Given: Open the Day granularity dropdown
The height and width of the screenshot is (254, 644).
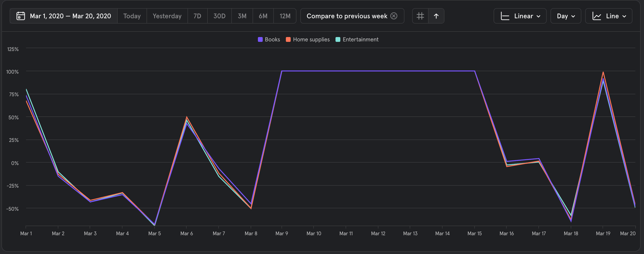Looking at the screenshot, I should click(566, 16).
